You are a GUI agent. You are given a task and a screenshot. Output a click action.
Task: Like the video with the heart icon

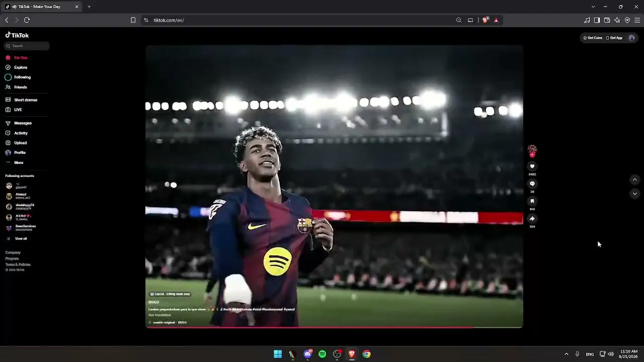tap(532, 166)
